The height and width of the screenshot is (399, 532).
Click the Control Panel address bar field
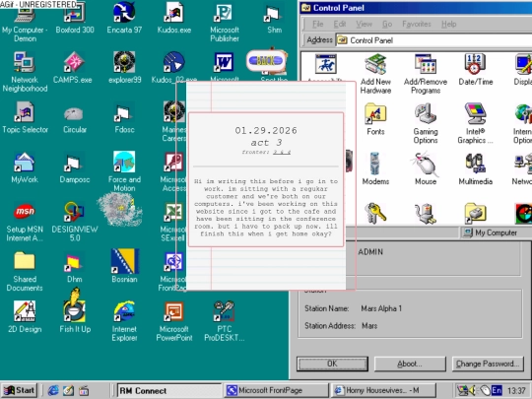click(433, 40)
